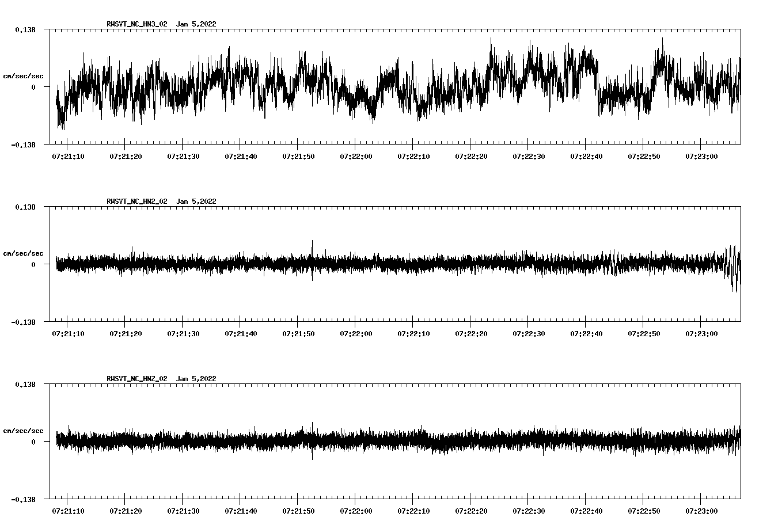This screenshot has height=532, width=782.
Task: Click the cm/sec/sec label of HN3 plot
Action: (23, 76)
